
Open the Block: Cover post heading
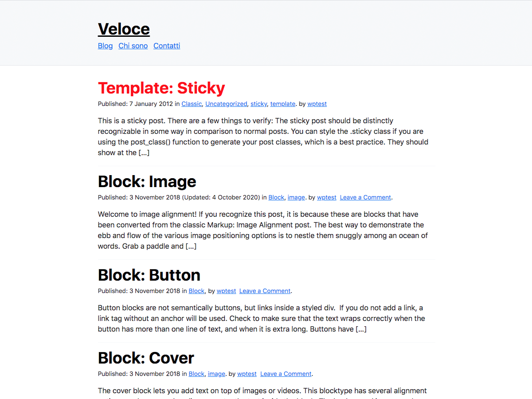click(x=146, y=358)
